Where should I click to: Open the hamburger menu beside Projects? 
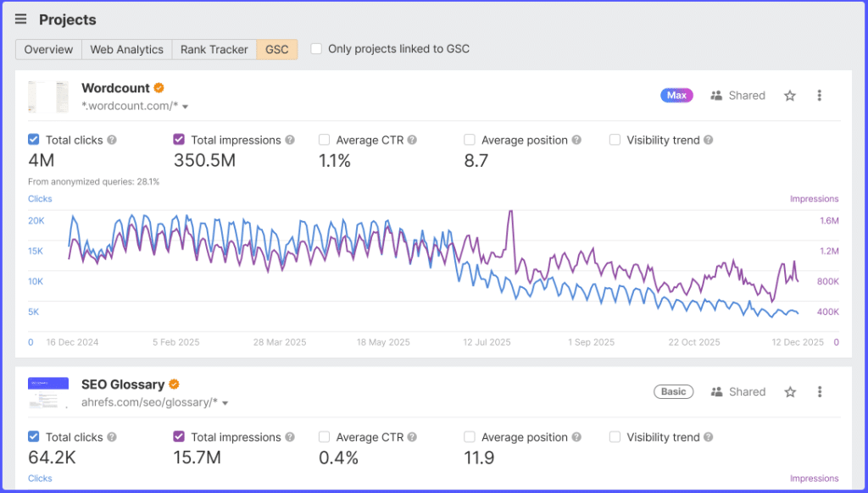[21, 19]
